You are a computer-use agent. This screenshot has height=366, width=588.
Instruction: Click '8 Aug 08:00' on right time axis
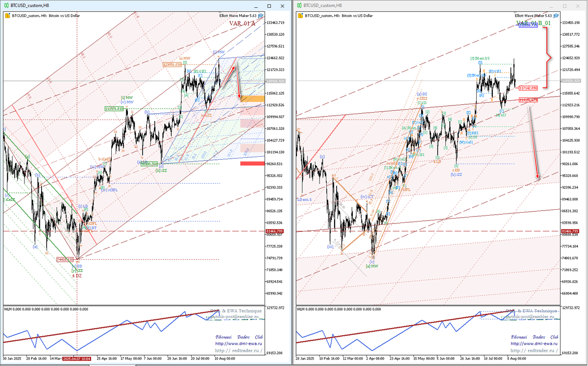click(517, 359)
